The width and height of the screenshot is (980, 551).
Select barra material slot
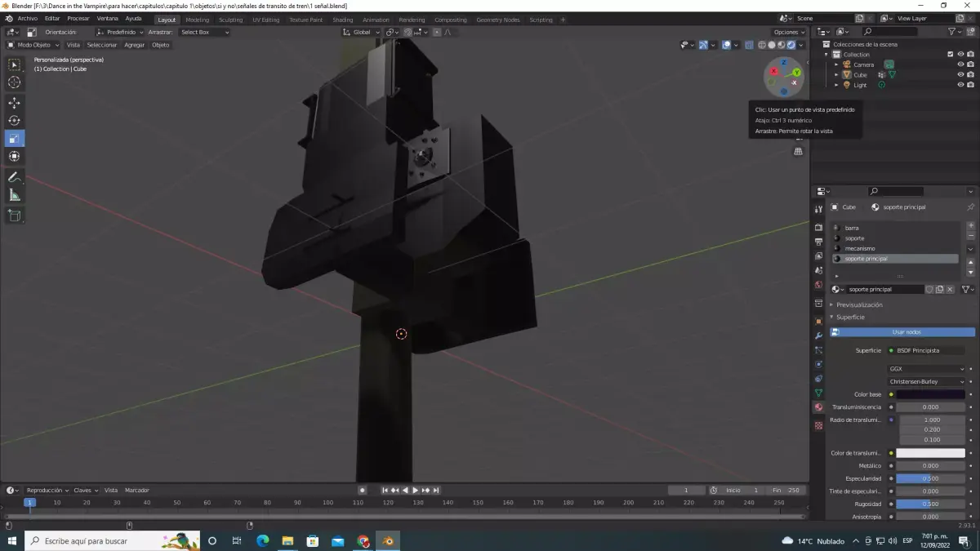pos(895,228)
